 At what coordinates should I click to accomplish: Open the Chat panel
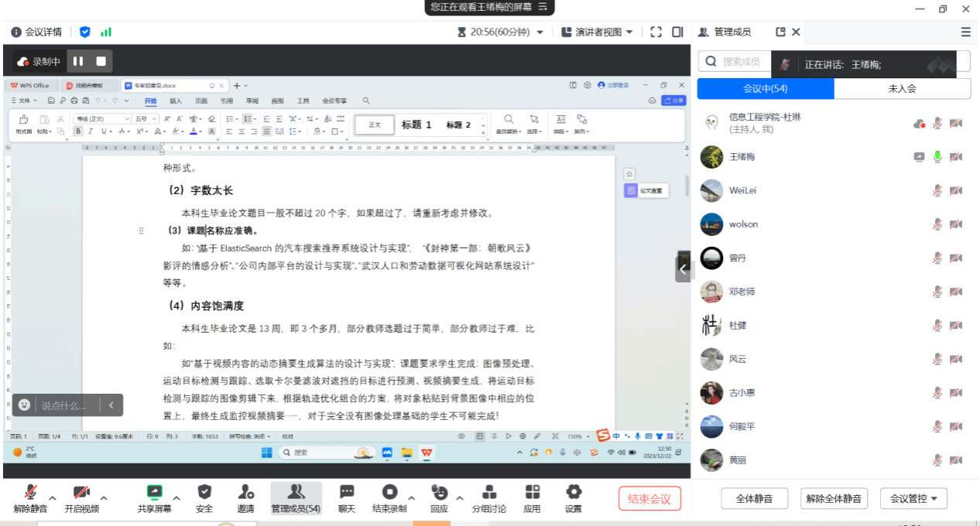(346, 493)
